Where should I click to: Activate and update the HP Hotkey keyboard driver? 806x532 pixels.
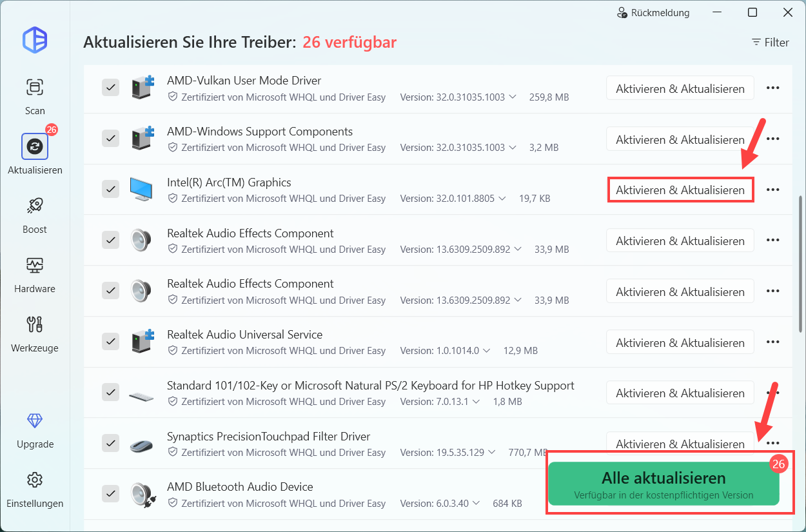[680, 393]
